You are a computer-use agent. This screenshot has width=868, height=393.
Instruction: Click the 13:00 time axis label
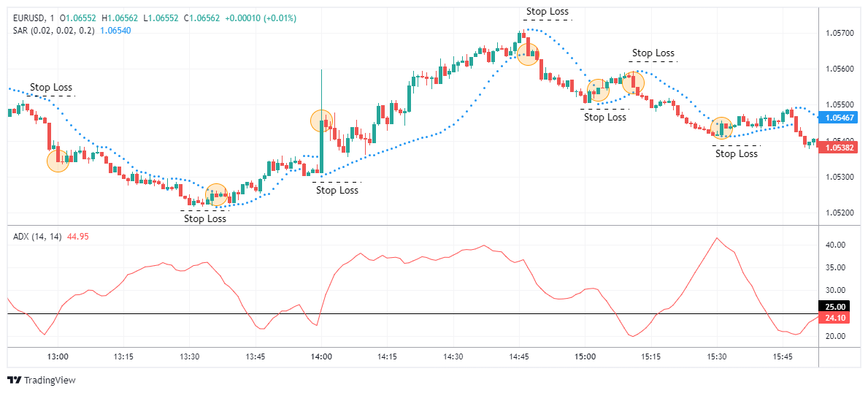[58, 357]
